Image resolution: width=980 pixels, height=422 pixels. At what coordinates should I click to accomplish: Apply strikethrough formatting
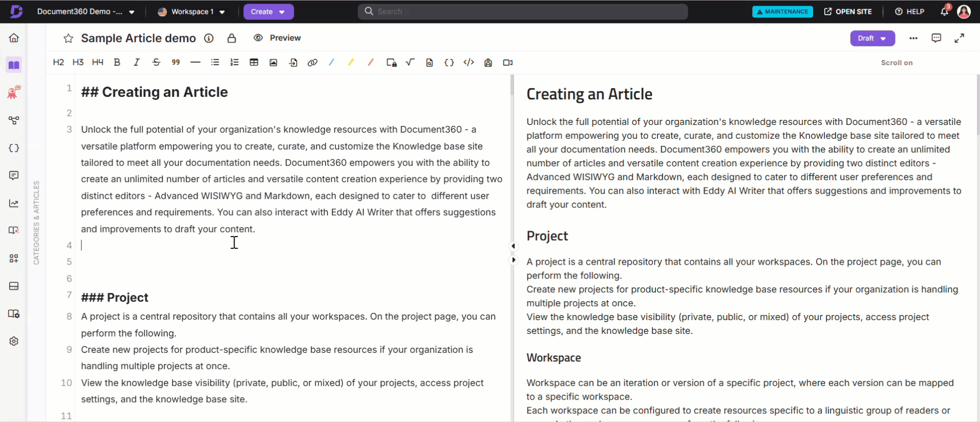tap(156, 62)
